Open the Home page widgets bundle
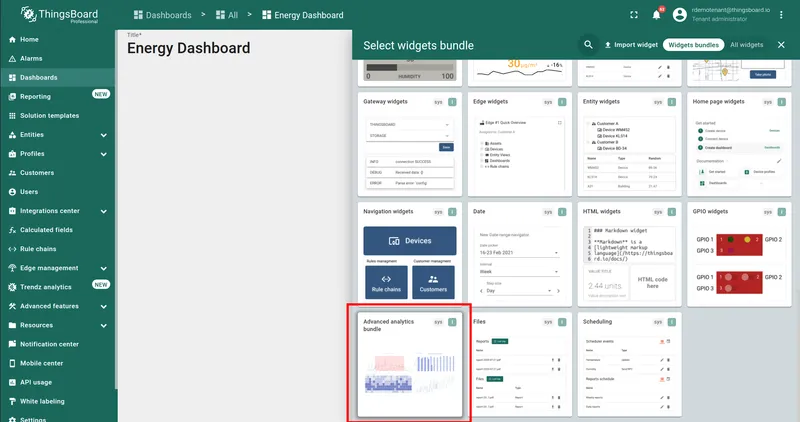Viewport: 800px width, 422px height. coord(739,144)
